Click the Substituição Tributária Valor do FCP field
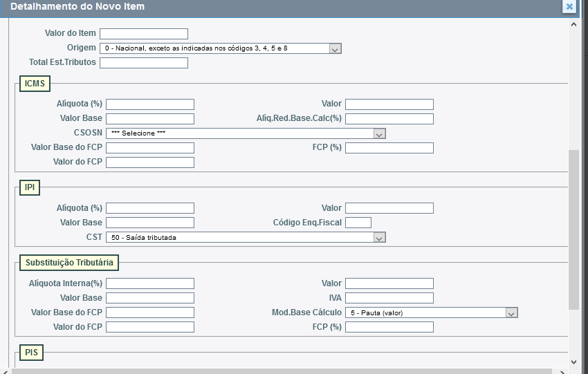 [x=150, y=327]
